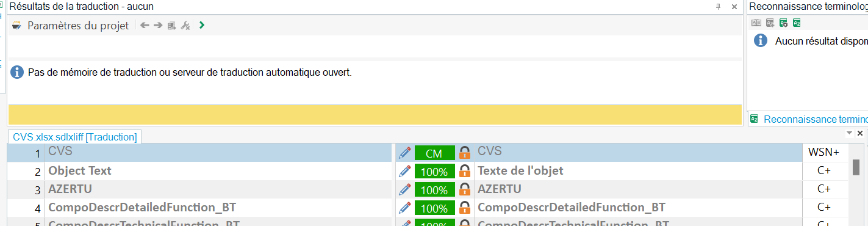This screenshot has width=868, height=226.
Task: Select the CVS.xlsx.sdlxliff [Traduction] tab
Action: [x=74, y=137]
